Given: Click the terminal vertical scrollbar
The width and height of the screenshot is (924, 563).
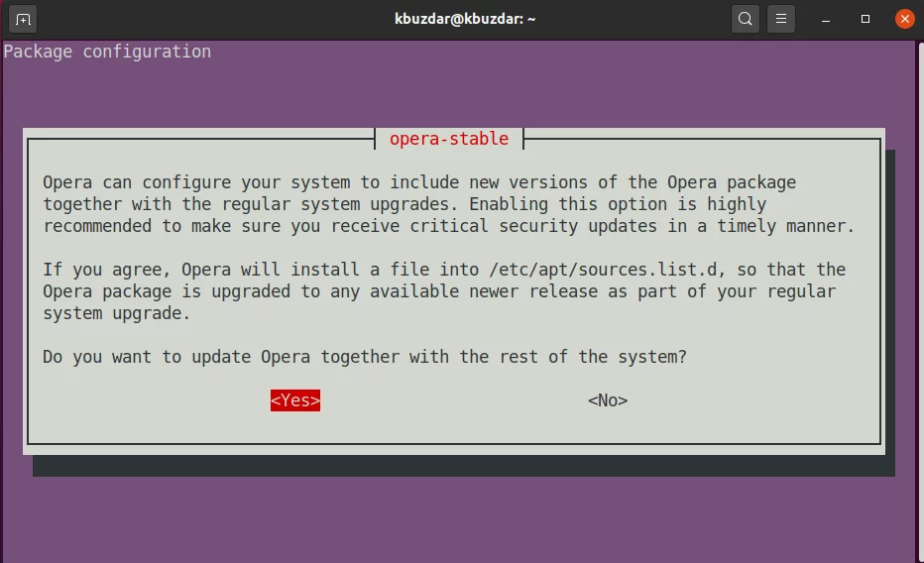Looking at the screenshot, I should pyautogui.click(x=920, y=301).
